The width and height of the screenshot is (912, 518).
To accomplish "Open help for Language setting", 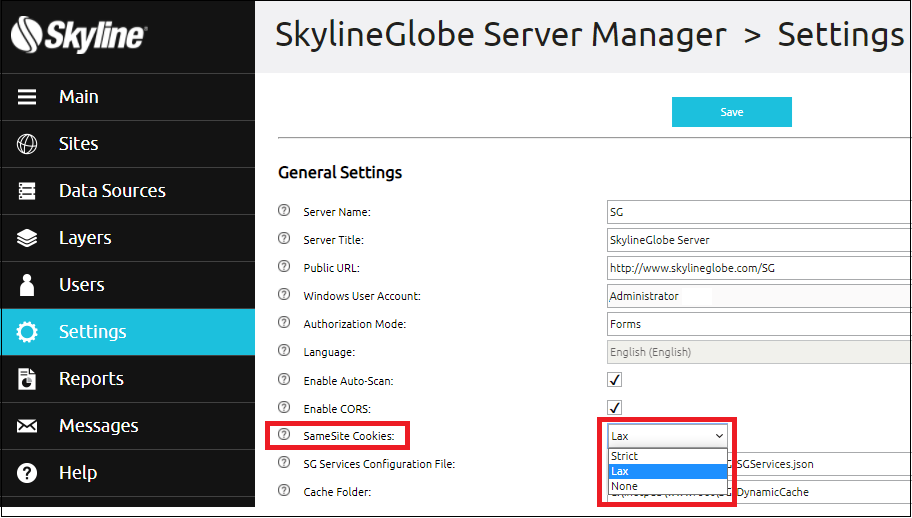I will tap(284, 351).
